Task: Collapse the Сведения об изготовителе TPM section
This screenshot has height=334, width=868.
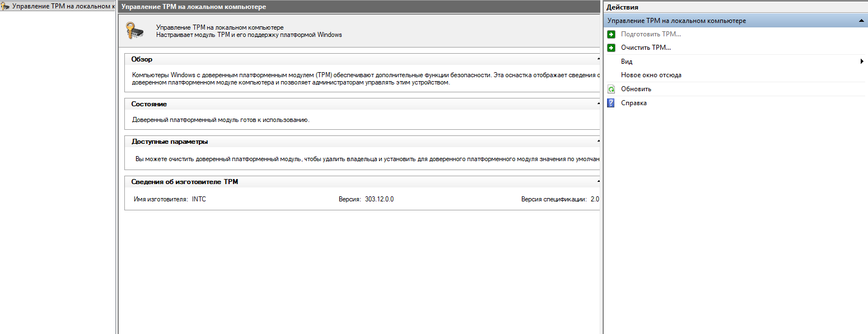Action: 599,182
